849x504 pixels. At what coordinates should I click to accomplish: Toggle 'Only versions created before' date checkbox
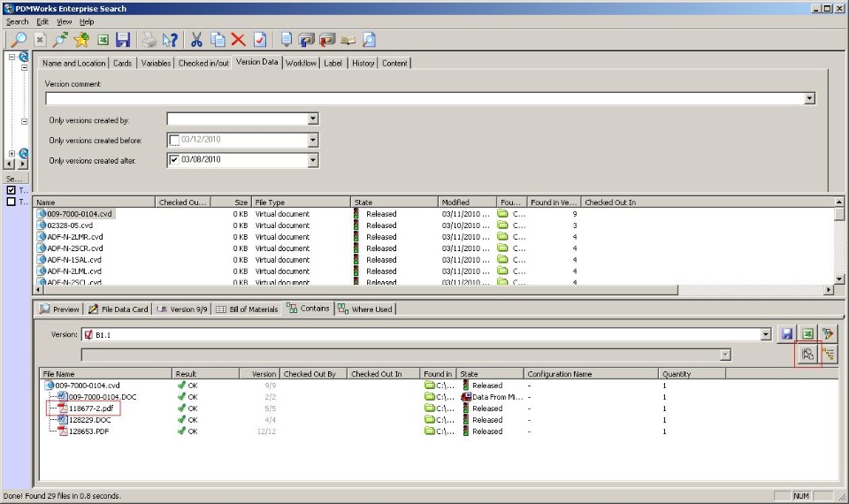click(174, 141)
